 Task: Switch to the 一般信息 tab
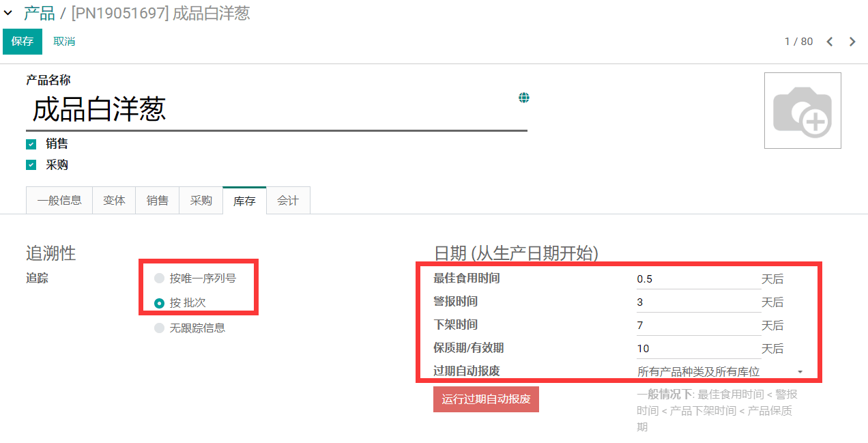coord(59,201)
